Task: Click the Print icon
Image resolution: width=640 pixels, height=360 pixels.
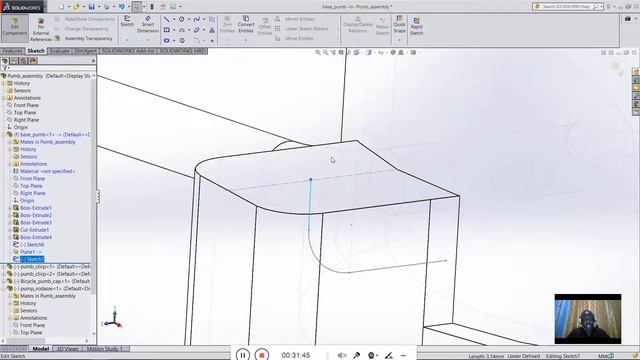Action: (x=107, y=7)
